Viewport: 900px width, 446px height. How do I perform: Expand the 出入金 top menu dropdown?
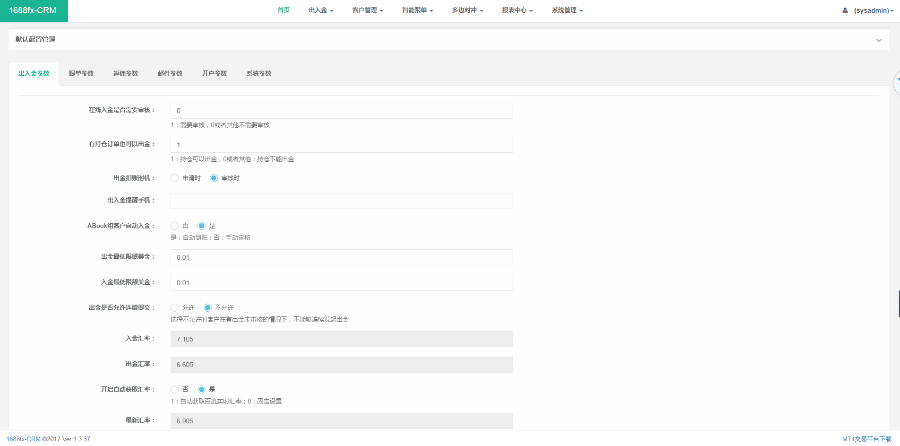(321, 10)
